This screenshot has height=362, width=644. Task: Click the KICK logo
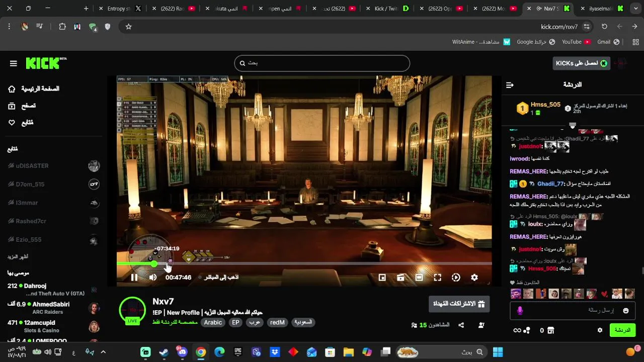46,63
